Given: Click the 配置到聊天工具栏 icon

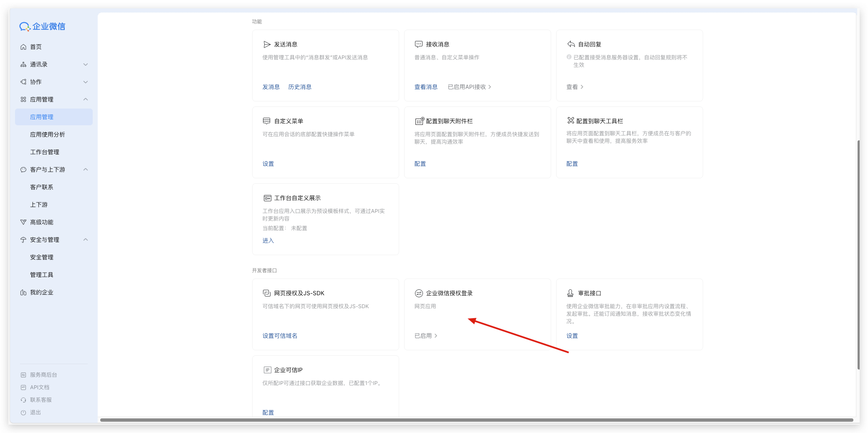Looking at the screenshot, I should click(571, 121).
